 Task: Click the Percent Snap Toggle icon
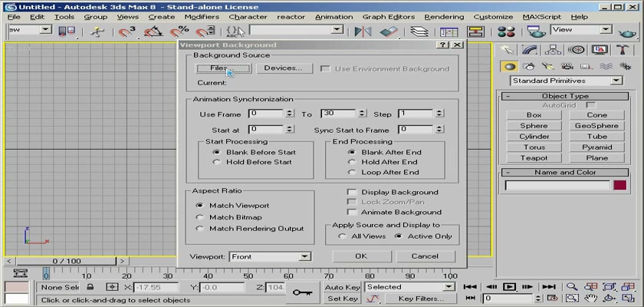click(179, 31)
